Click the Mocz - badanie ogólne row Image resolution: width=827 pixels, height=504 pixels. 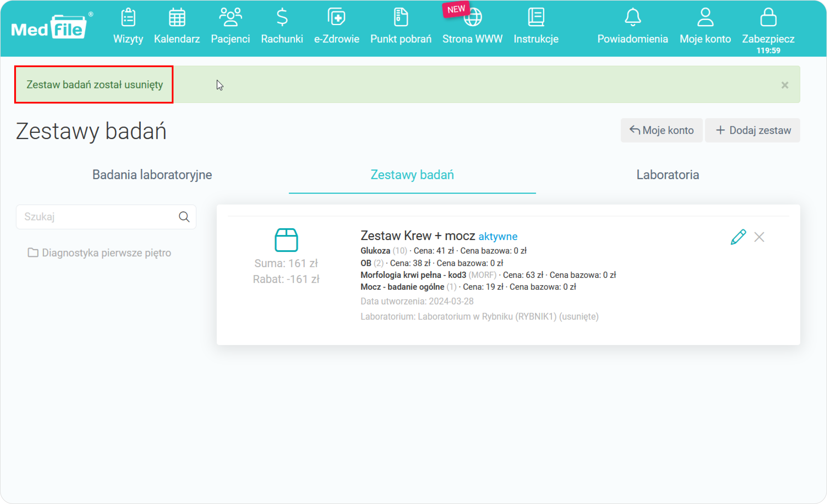click(x=468, y=287)
